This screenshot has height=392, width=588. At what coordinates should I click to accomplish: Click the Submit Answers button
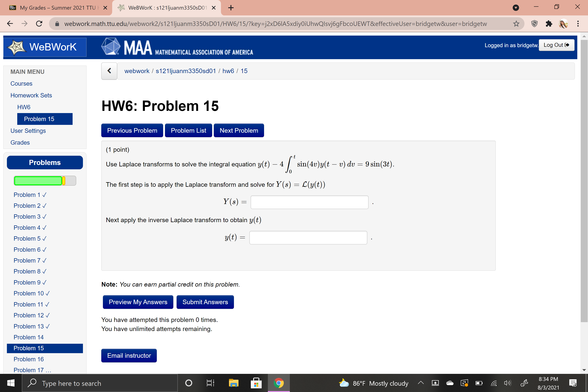[205, 302]
